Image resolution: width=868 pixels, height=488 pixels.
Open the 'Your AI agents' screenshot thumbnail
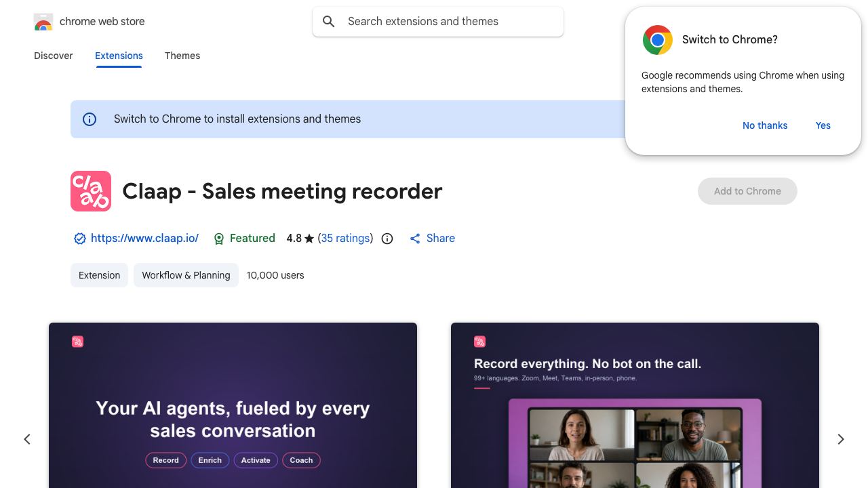tap(233, 405)
